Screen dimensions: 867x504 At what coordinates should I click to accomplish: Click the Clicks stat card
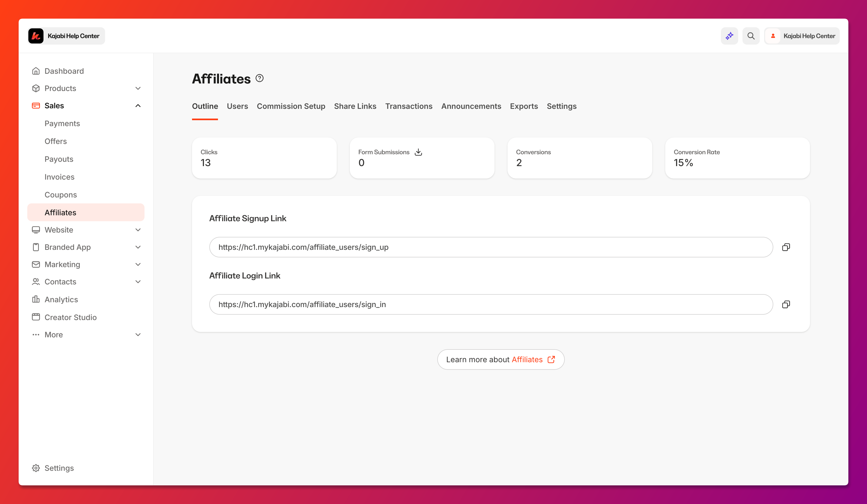tap(264, 158)
